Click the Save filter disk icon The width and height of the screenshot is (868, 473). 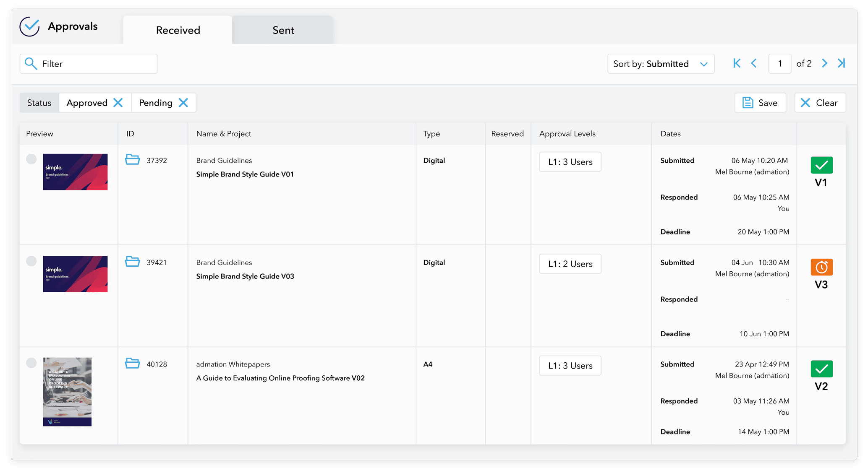coord(748,102)
